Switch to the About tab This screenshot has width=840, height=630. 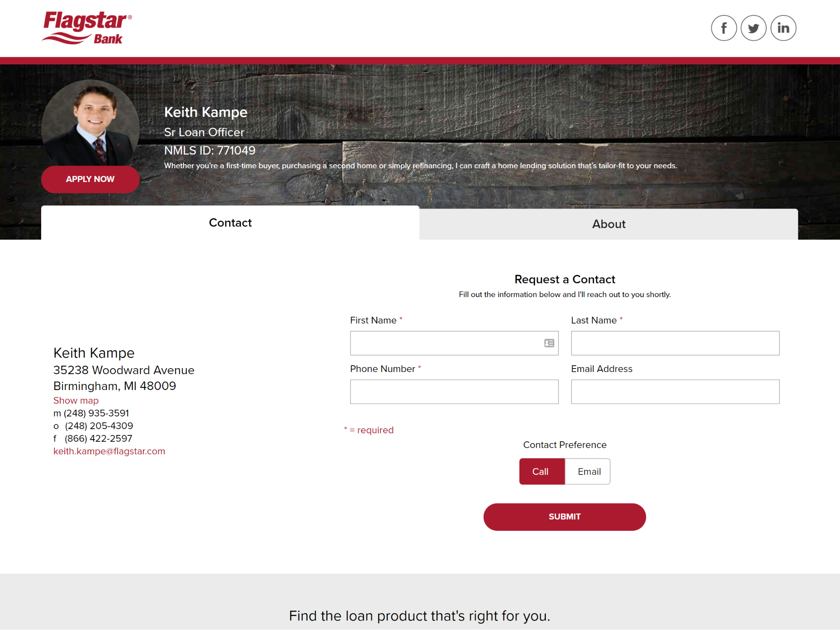click(608, 224)
